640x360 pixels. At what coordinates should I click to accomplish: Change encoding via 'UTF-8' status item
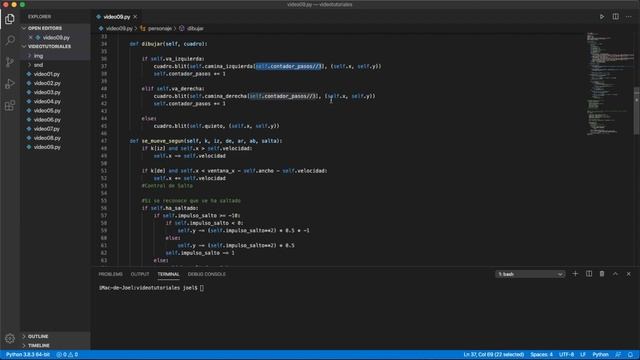tap(567, 355)
